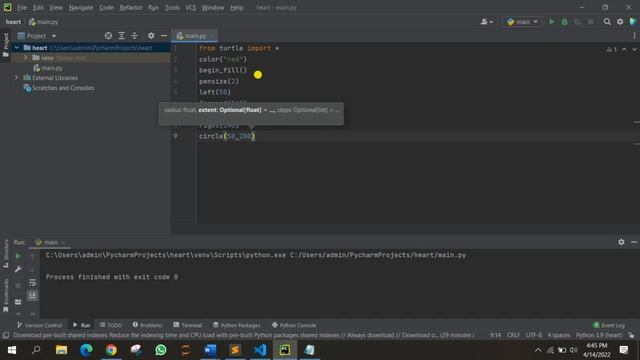Open WhatsApp from taskbar
Screen dimensions: 640x360
(x=161, y=350)
